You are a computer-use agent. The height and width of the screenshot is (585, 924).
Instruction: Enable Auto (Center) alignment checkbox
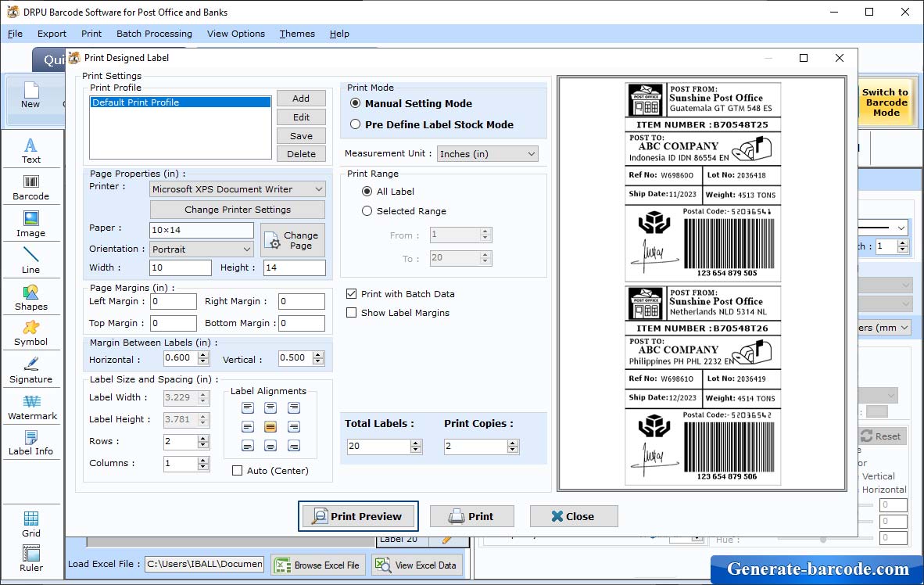point(238,471)
